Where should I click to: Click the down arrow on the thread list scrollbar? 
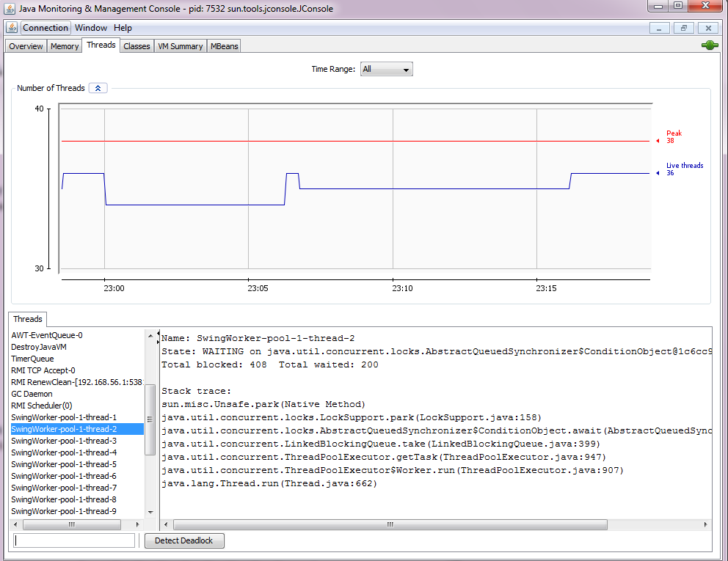pyautogui.click(x=151, y=513)
